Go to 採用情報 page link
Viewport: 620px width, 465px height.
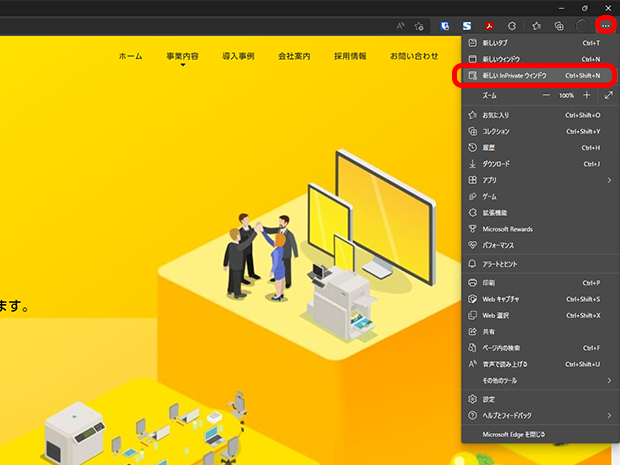tap(350, 56)
